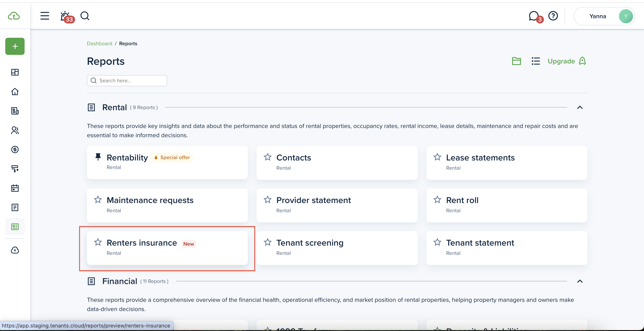Star the Tenant screening report
Screen dimensions: 644x331
268,242
